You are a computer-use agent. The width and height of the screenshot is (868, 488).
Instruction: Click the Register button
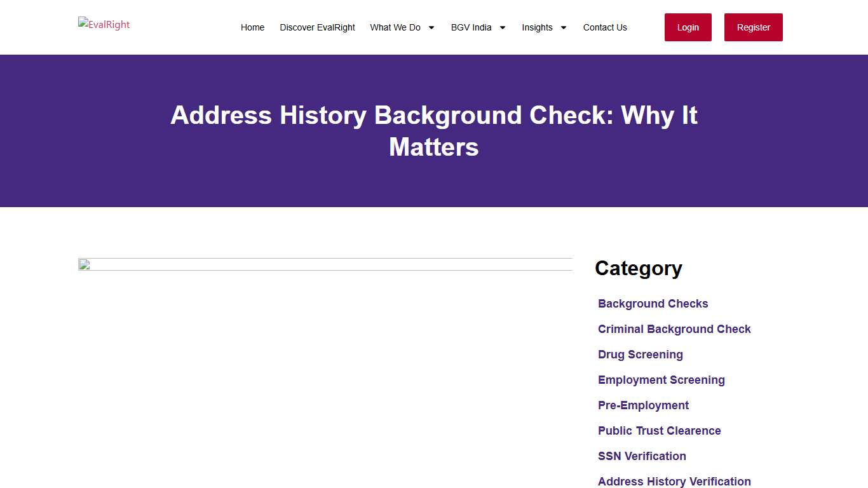[x=753, y=27]
